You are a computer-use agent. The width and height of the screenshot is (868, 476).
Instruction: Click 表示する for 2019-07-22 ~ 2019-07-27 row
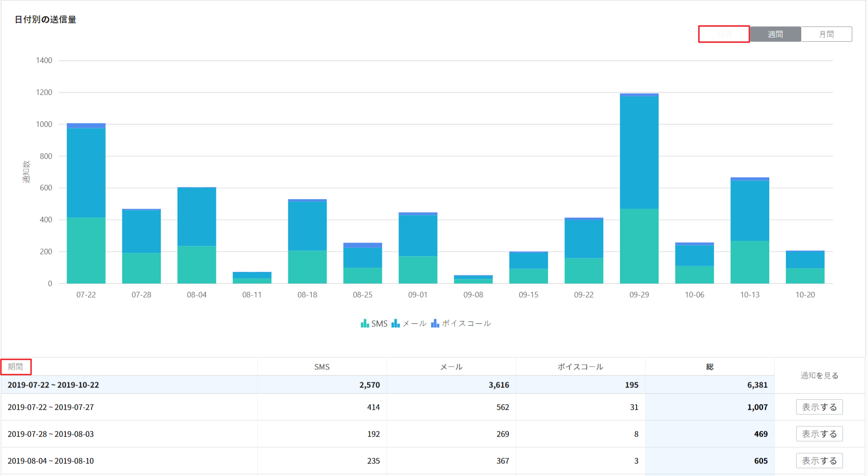[x=819, y=407]
